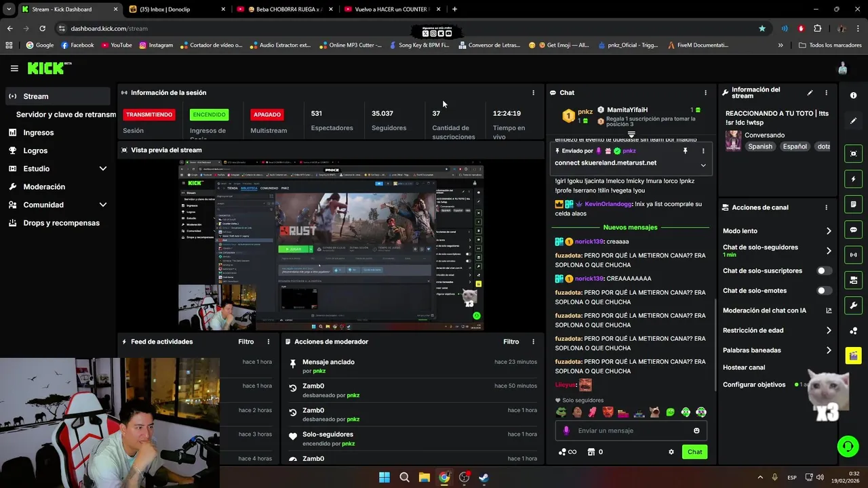Click the Spanish tag in stream info
The height and width of the screenshot is (488, 868).
tap(760, 146)
